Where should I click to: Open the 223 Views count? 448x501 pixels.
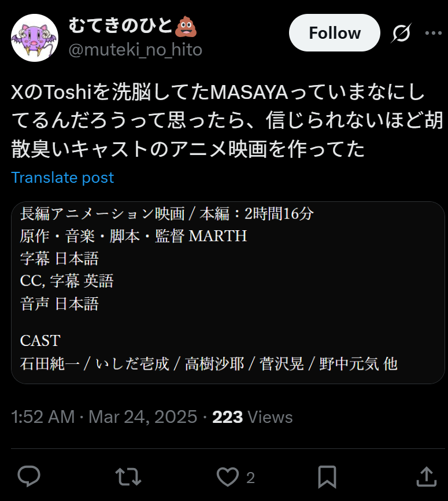point(252,417)
